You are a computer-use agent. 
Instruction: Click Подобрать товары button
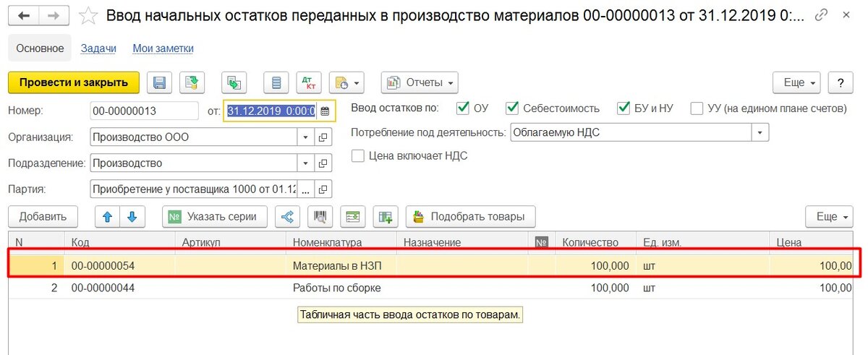click(471, 216)
